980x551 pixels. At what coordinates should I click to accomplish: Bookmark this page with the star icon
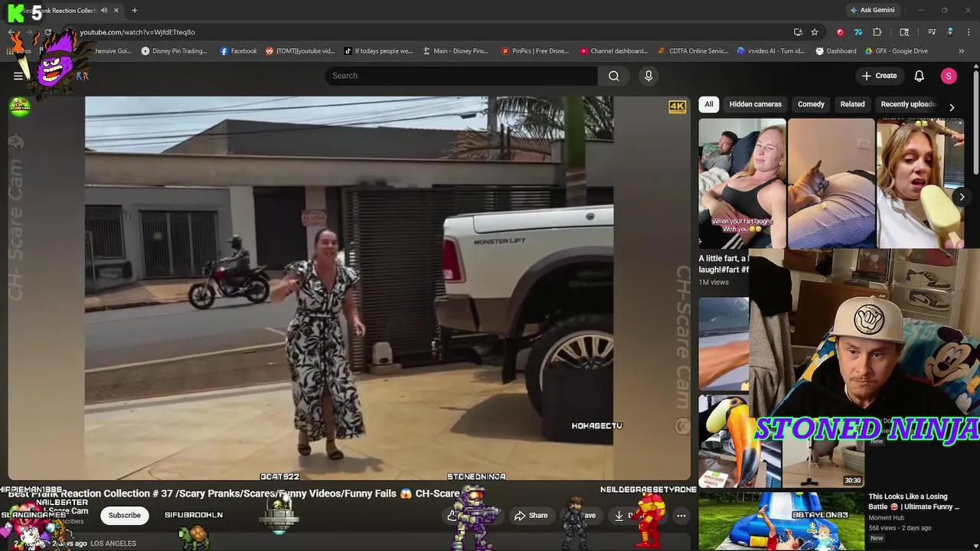click(815, 32)
